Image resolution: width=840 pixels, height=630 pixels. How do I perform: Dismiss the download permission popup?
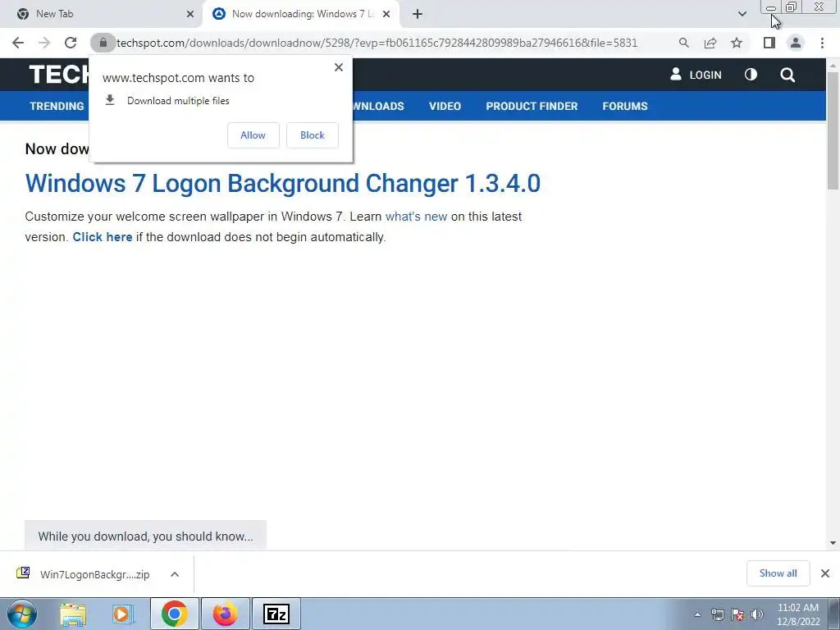point(339,67)
